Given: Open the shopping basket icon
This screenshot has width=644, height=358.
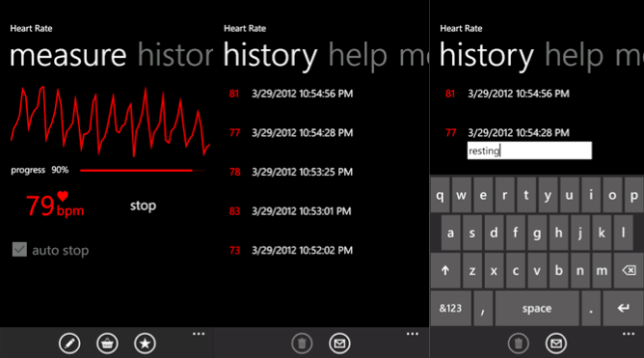Looking at the screenshot, I should coord(107,344).
